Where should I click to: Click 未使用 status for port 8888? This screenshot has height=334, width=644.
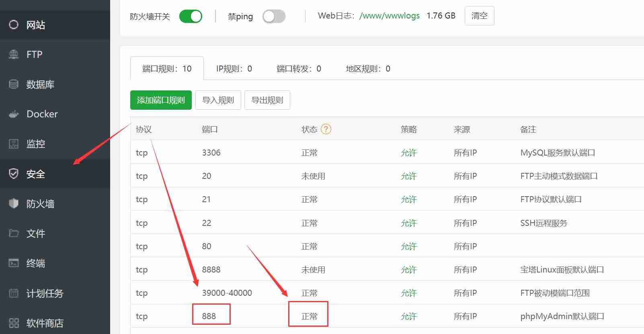[x=313, y=270]
